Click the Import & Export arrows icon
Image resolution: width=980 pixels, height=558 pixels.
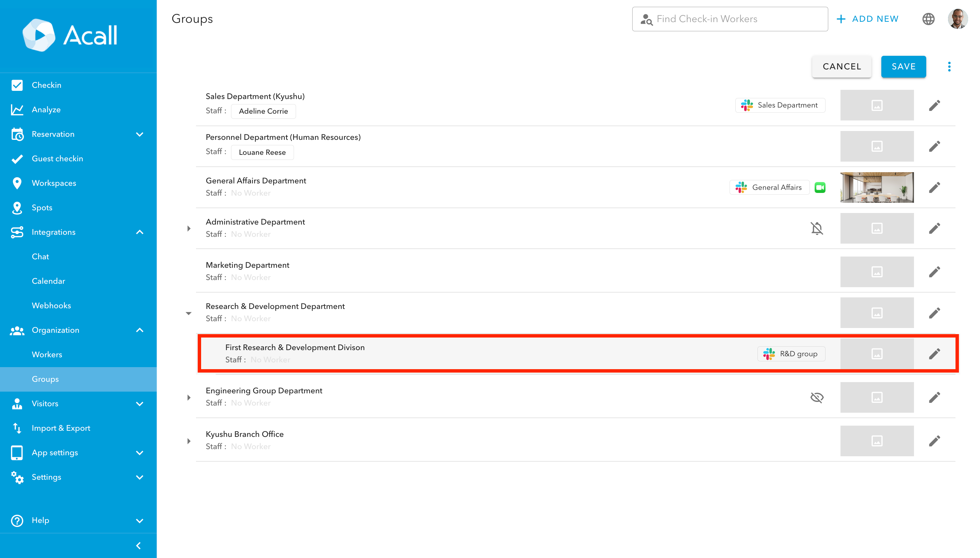[17, 428]
